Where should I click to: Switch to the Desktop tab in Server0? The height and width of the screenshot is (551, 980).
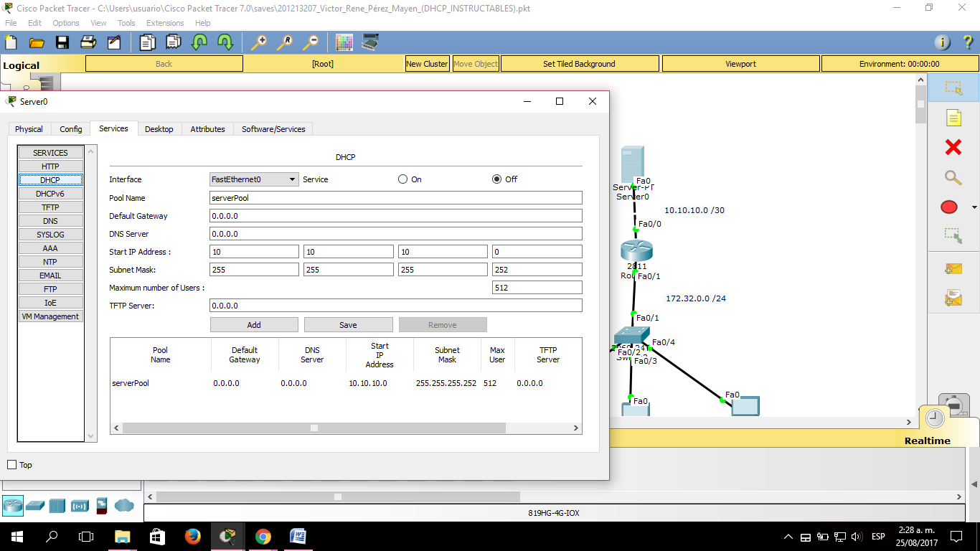click(x=159, y=128)
